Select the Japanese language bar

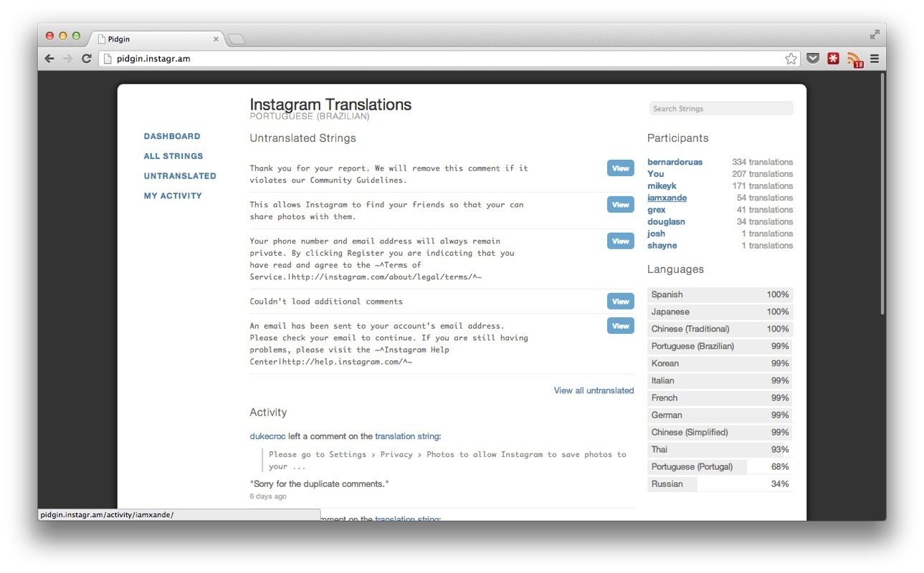(x=720, y=312)
